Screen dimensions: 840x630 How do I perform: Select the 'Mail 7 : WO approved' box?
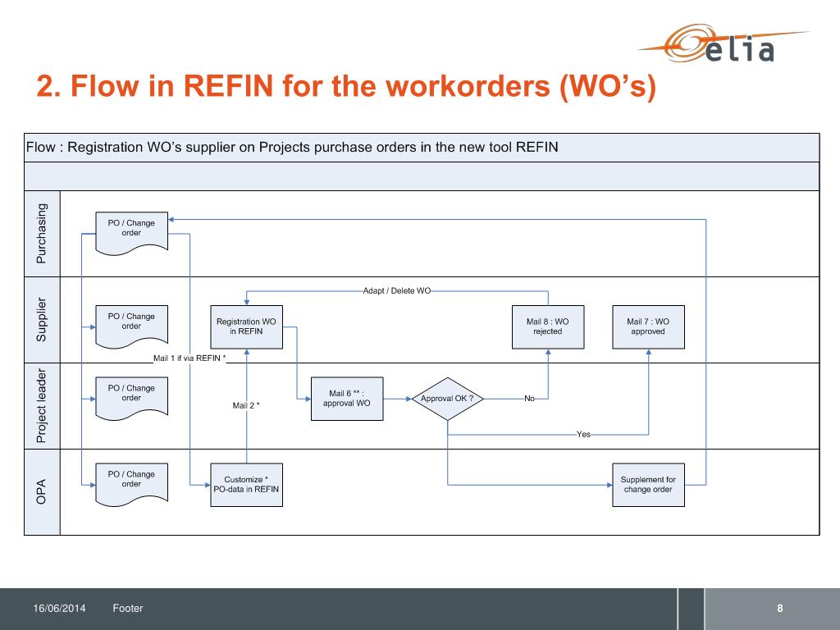click(x=648, y=326)
